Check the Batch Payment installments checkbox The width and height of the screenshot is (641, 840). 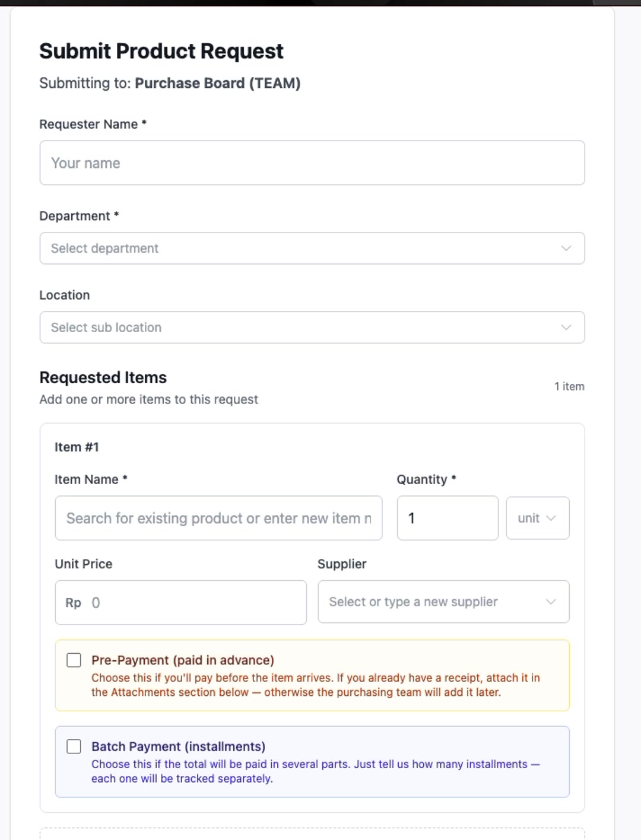pyautogui.click(x=74, y=746)
